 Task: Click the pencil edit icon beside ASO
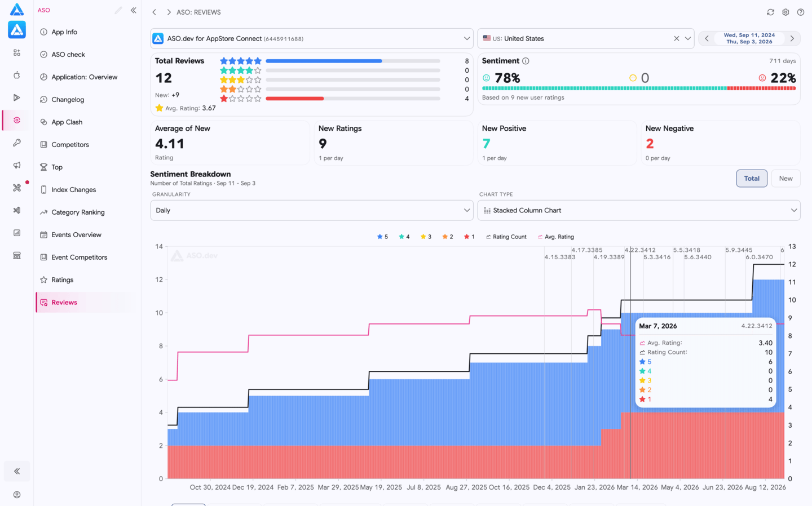(x=118, y=10)
